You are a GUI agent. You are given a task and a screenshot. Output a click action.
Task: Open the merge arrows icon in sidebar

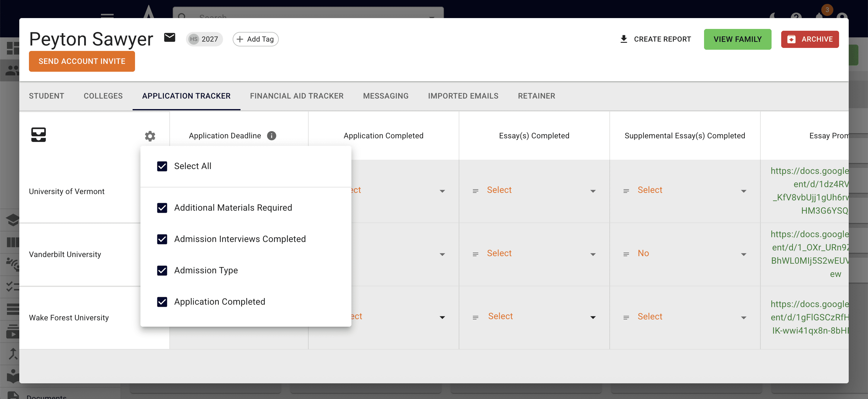coord(13,354)
